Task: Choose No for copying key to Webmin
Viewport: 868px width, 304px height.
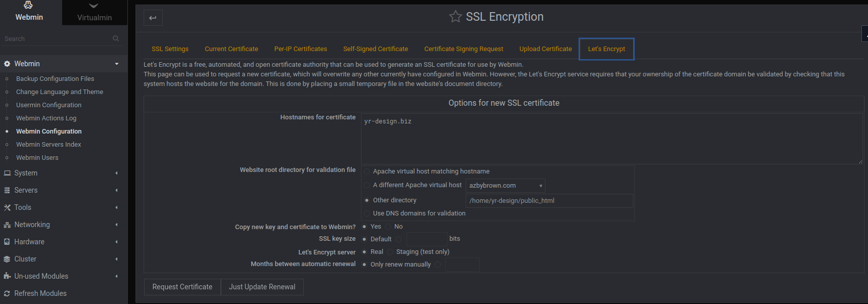Action: pos(388,227)
